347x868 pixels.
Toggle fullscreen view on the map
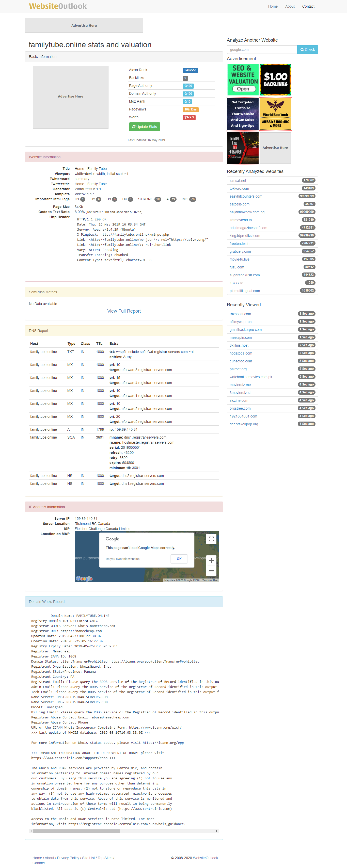click(x=211, y=539)
